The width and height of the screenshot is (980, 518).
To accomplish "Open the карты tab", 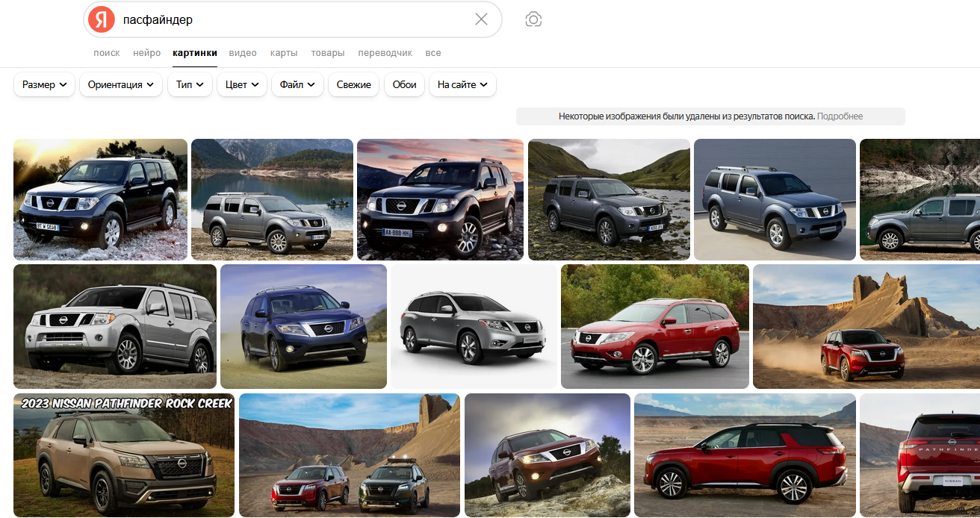I will point(284,53).
